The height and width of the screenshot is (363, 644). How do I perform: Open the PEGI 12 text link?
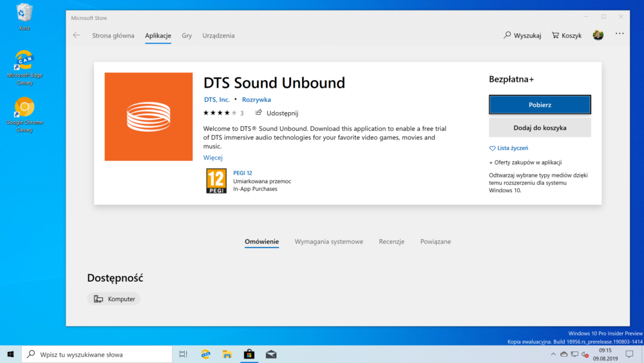(243, 173)
